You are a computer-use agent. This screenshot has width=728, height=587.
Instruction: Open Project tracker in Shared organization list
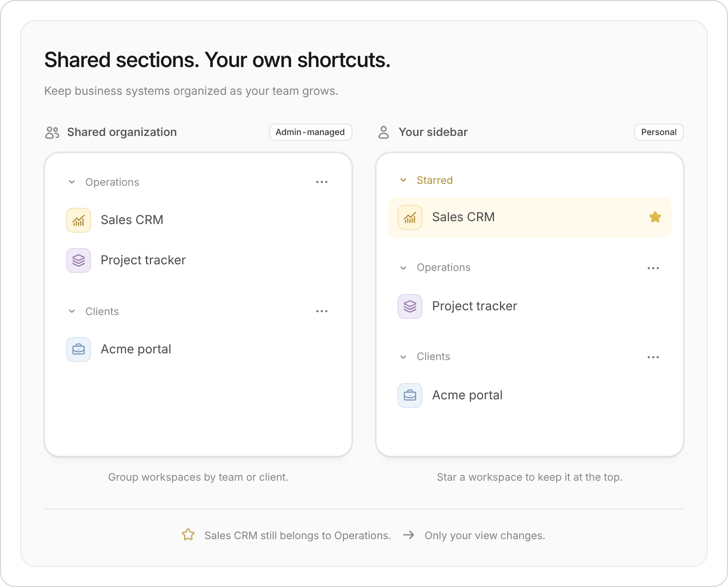pos(143,260)
